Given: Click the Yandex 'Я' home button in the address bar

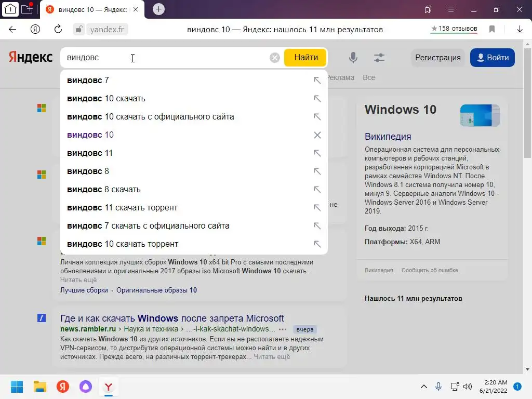Looking at the screenshot, I should point(35,30).
